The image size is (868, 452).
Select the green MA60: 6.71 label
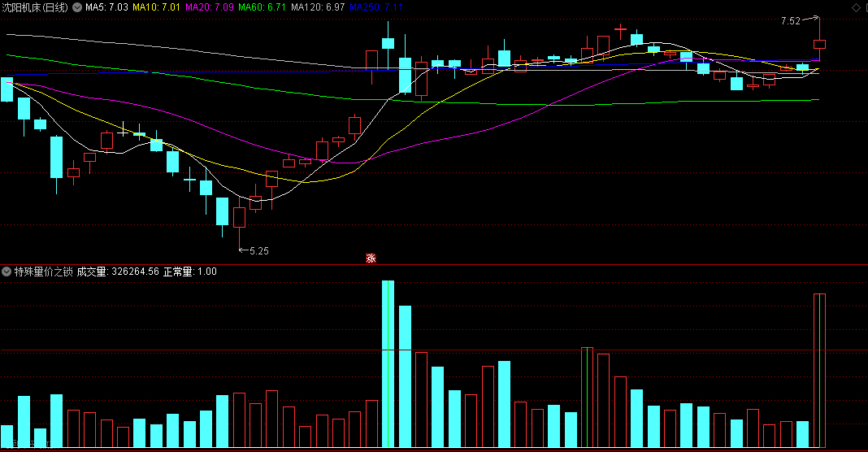(x=262, y=7)
